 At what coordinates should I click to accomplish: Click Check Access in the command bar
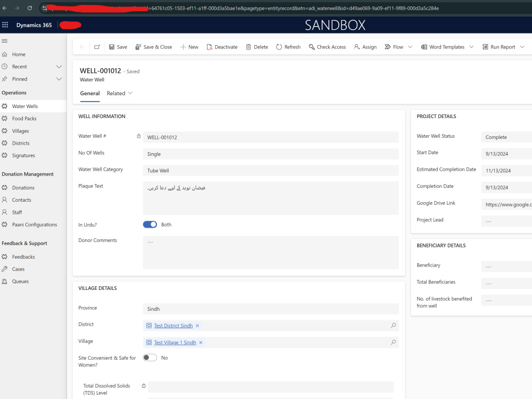coord(327,47)
